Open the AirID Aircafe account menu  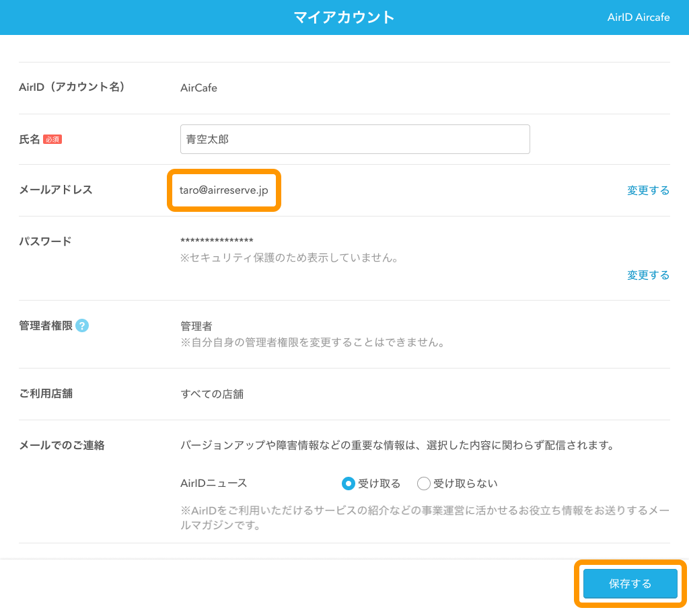click(x=639, y=17)
